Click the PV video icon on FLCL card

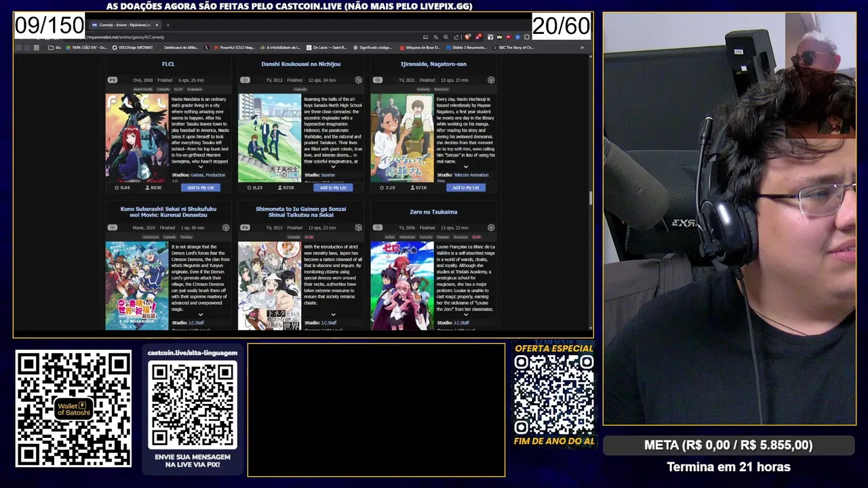113,80
